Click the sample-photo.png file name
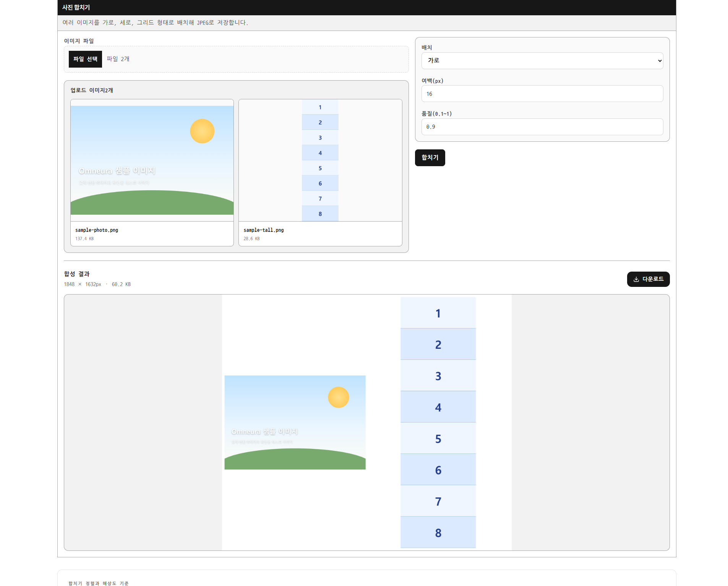Viewport: 728px width, 586px height. tap(97, 230)
